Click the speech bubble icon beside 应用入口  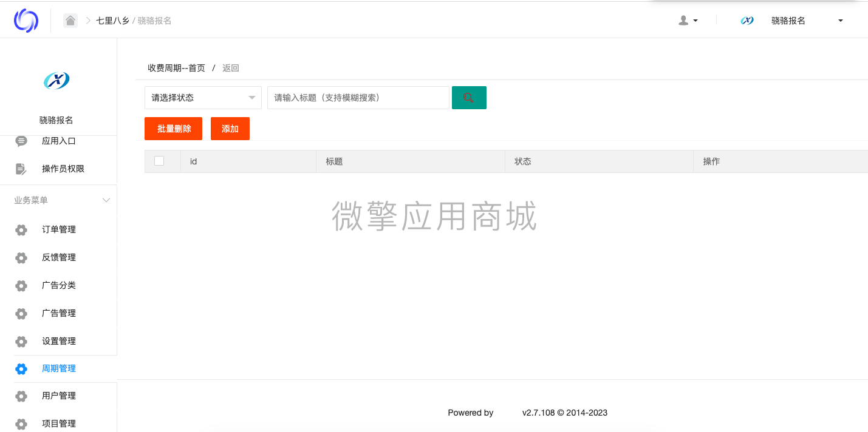pos(21,141)
